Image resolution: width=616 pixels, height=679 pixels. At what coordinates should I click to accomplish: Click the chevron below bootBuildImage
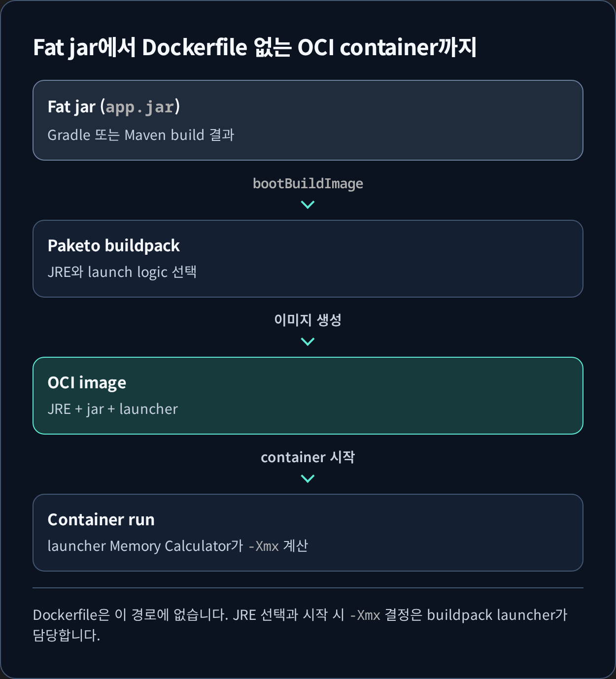[x=308, y=204]
